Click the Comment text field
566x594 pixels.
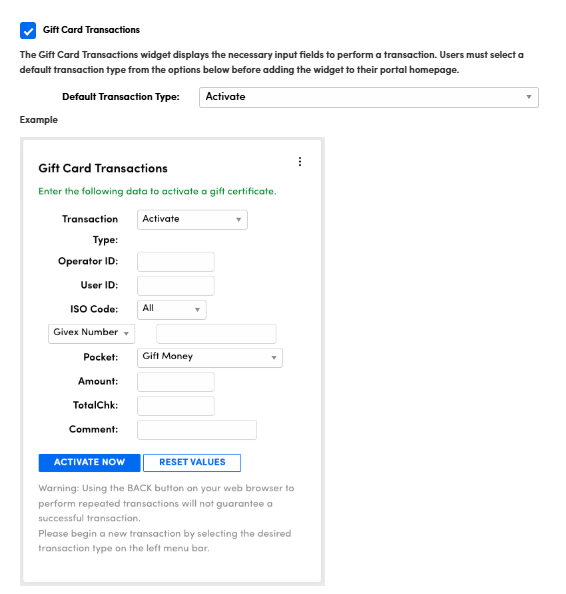197,430
